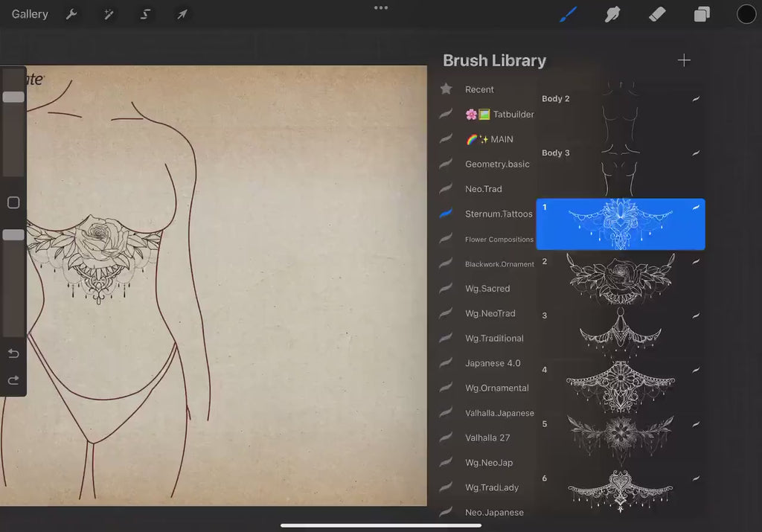This screenshot has width=762, height=532.
Task: Open the Valhalla 27 brush set
Action: 487,438
